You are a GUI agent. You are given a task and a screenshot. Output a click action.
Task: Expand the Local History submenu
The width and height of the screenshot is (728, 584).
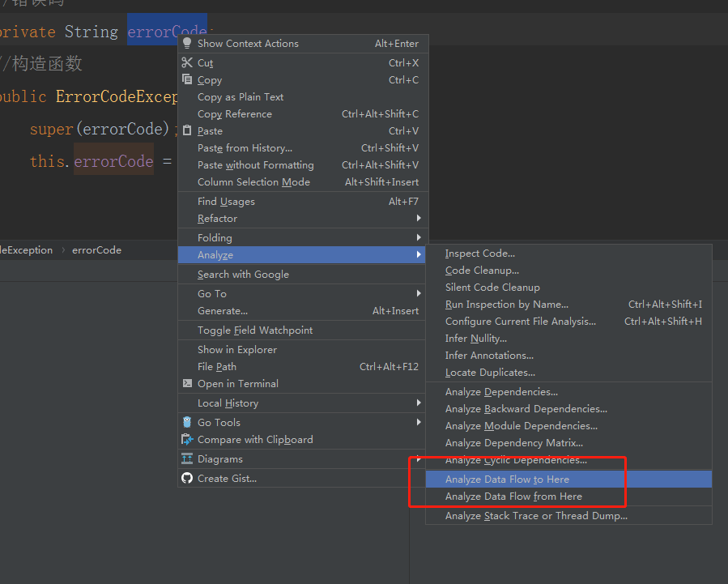point(228,403)
